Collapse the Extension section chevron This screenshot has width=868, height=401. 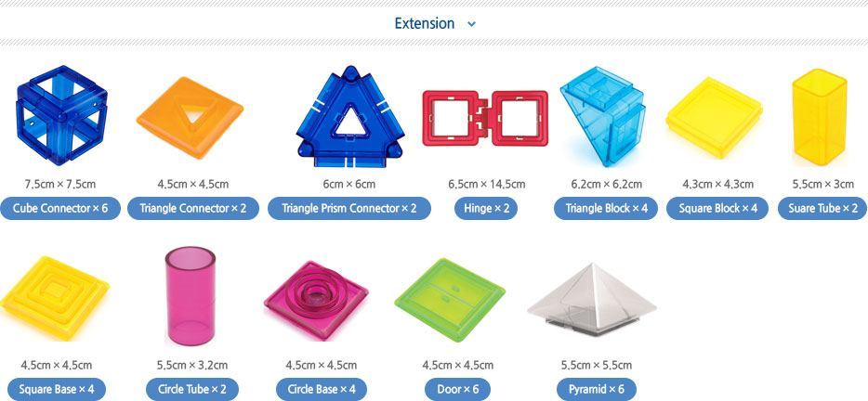point(472,24)
